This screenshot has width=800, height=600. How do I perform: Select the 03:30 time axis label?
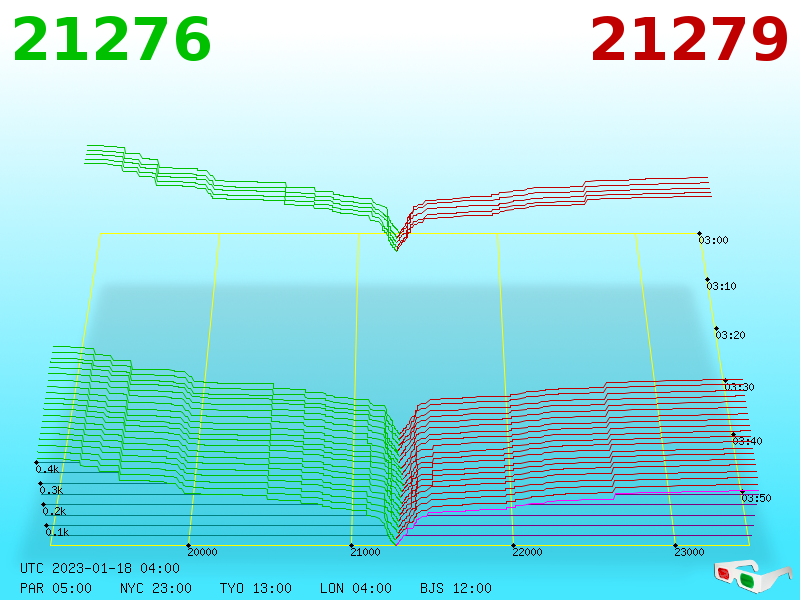[739, 387]
